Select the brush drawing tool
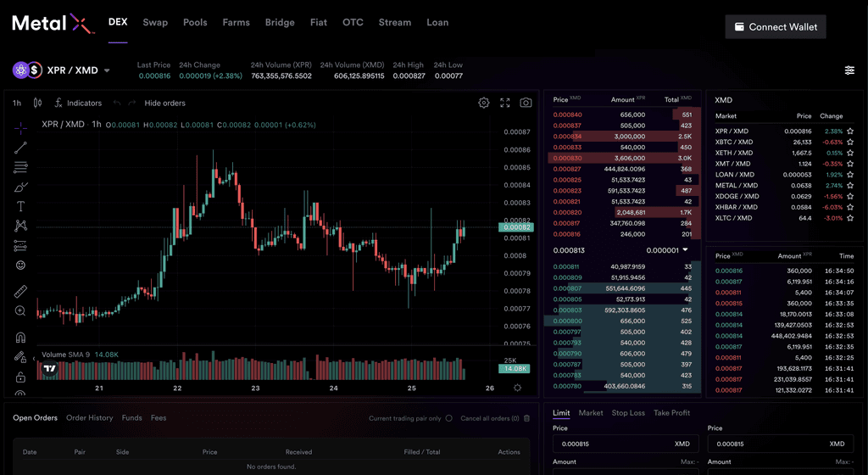This screenshot has height=475, width=868. coord(20,187)
